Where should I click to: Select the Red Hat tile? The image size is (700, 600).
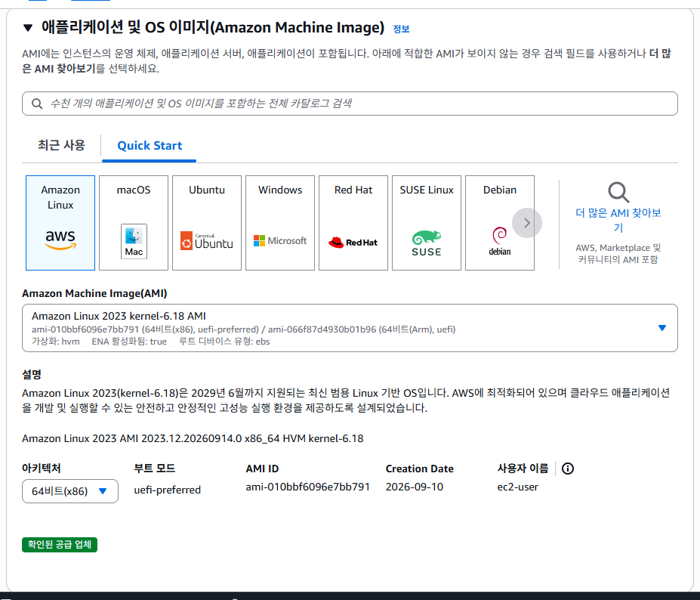click(353, 223)
